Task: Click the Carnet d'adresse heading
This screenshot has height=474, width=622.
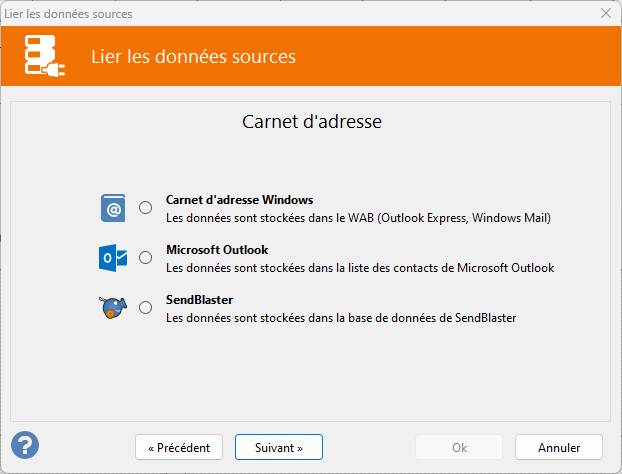Action: [x=312, y=121]
